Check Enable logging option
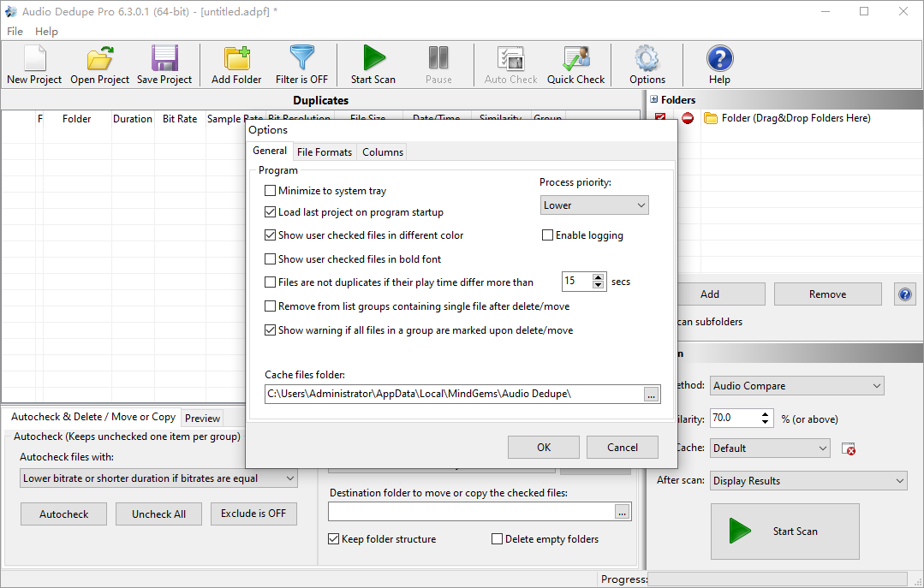The height and width of the screenshot is (588, 924). point(547,235)
